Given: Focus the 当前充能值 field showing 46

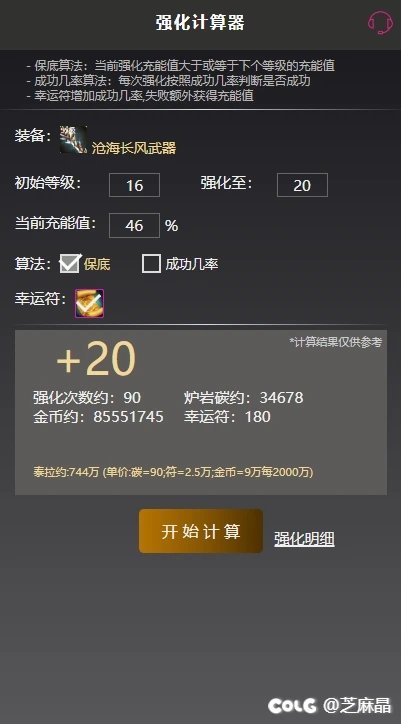Looking at the screenshot, I should coord(134,225).
